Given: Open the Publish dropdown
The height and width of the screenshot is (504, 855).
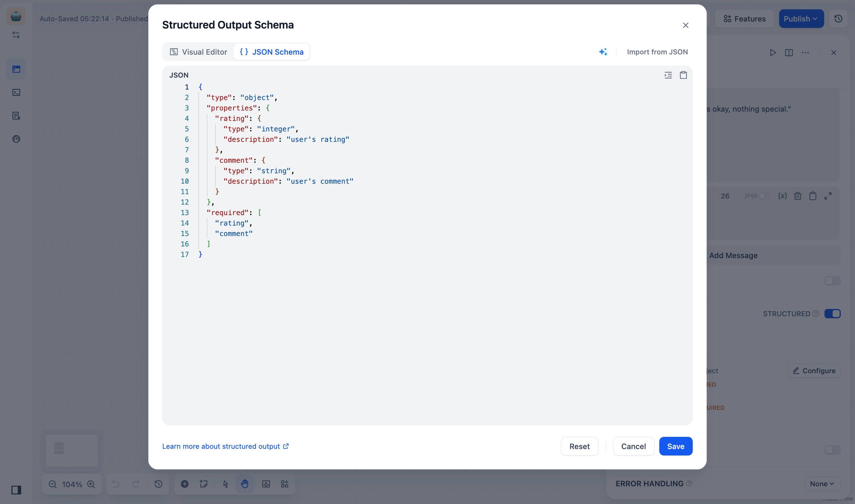Looking at the screenshot, I should point(801,19).
